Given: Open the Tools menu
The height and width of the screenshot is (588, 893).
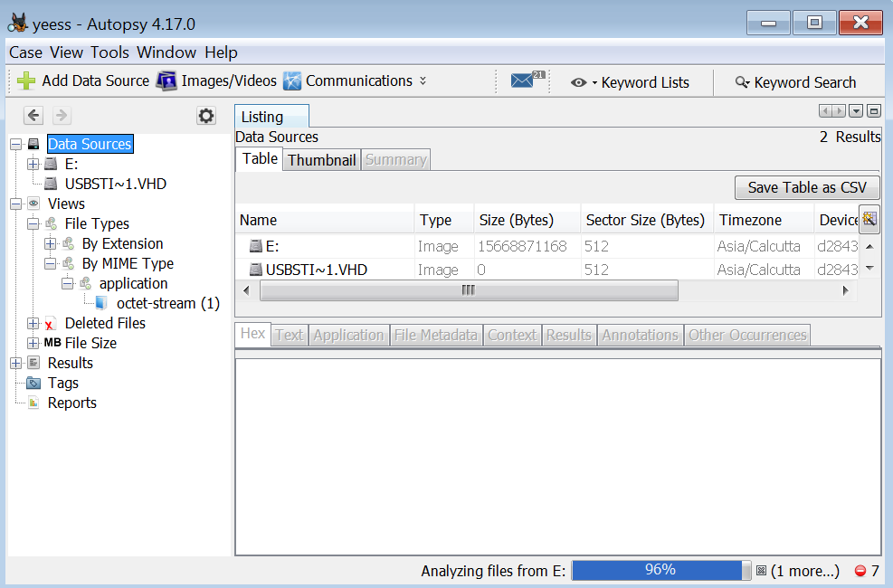Looking at the screenshot, I should pyautogui.click(x=109, y=52).
